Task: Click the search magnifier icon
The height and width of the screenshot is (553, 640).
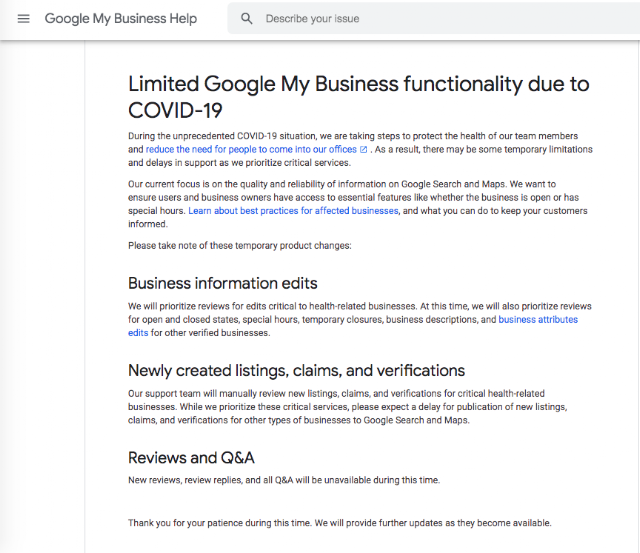Action: pos(247,19)
